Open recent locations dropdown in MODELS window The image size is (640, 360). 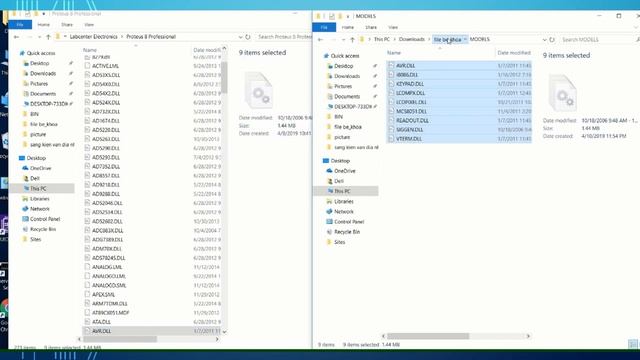point(343,40)
